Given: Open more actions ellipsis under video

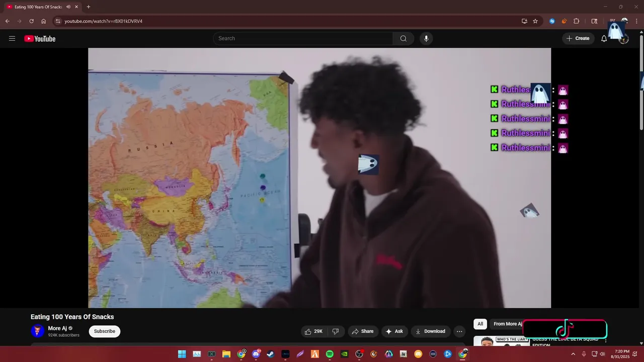Looking at the screenshot, I should [x=459, y=331].
